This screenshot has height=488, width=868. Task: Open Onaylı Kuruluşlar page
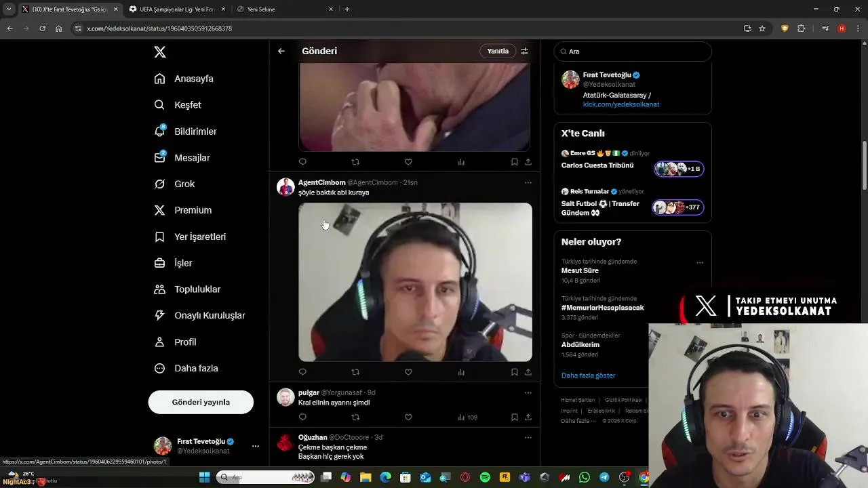pyautogui.click(x=199, y=316)
